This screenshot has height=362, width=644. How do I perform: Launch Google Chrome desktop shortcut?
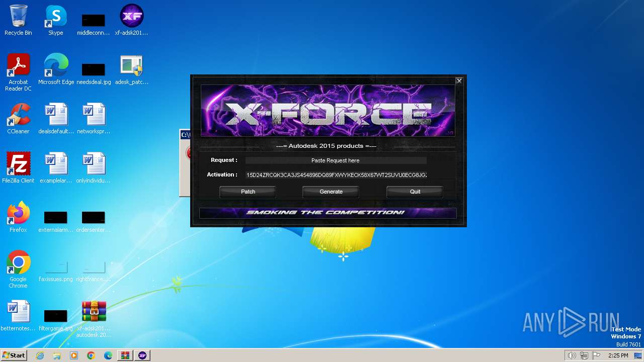18,269
